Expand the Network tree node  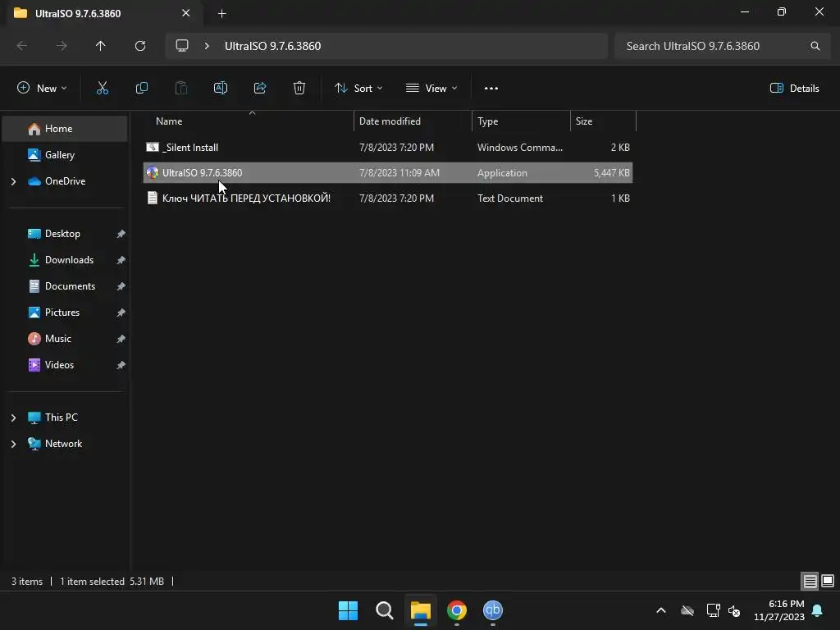13,444
